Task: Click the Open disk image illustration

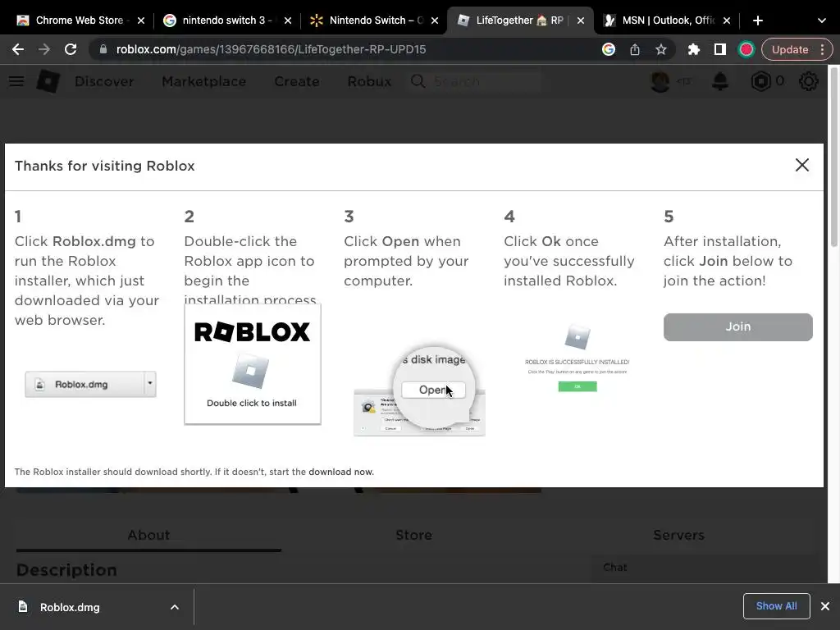Action: (x=419, y=392)
